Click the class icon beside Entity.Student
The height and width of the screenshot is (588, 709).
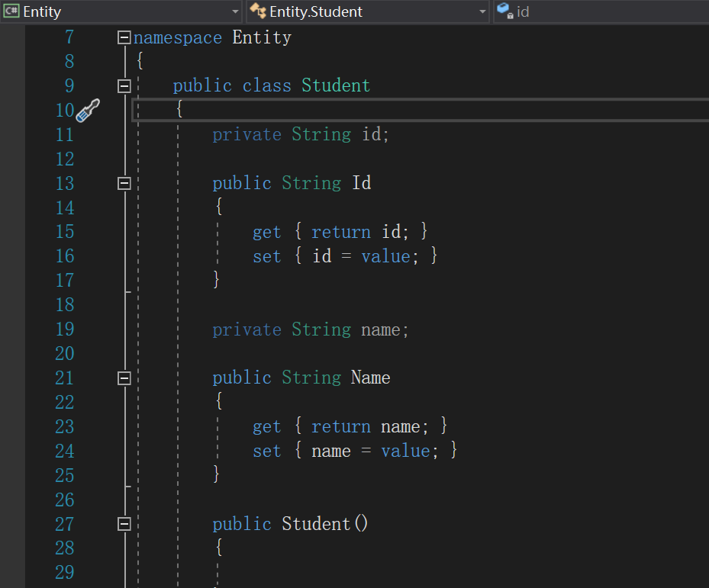(258, 11)
